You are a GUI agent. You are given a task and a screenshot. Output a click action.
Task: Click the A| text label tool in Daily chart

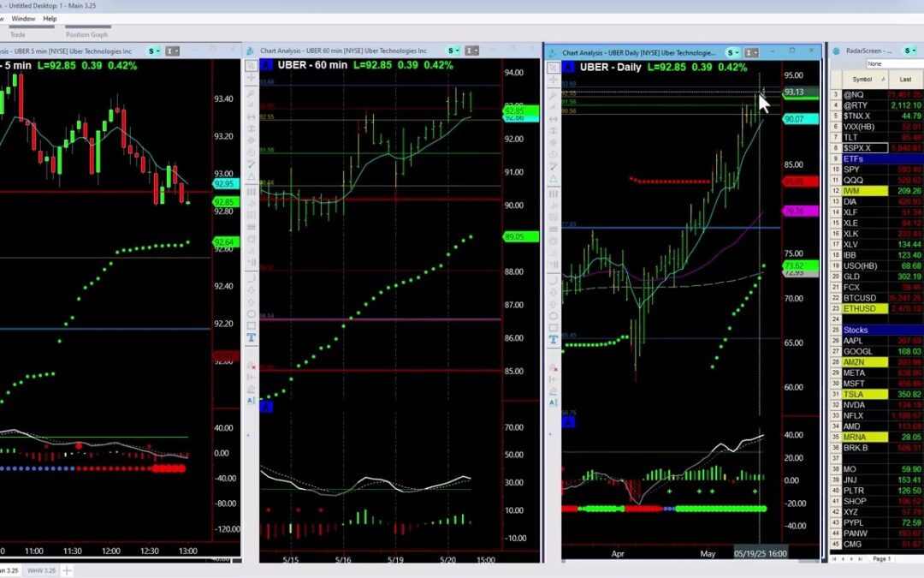point(554,402)
